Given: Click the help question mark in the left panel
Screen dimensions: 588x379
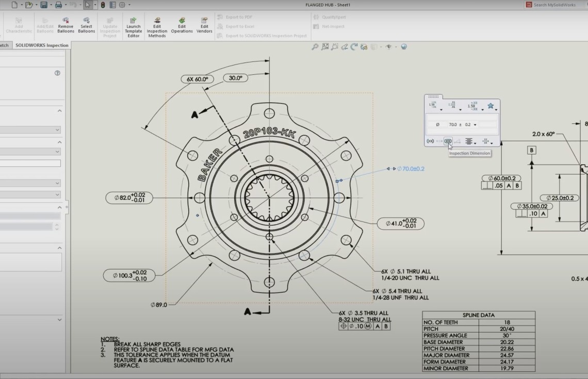Looking at the screenshot, I should (57, 73).
